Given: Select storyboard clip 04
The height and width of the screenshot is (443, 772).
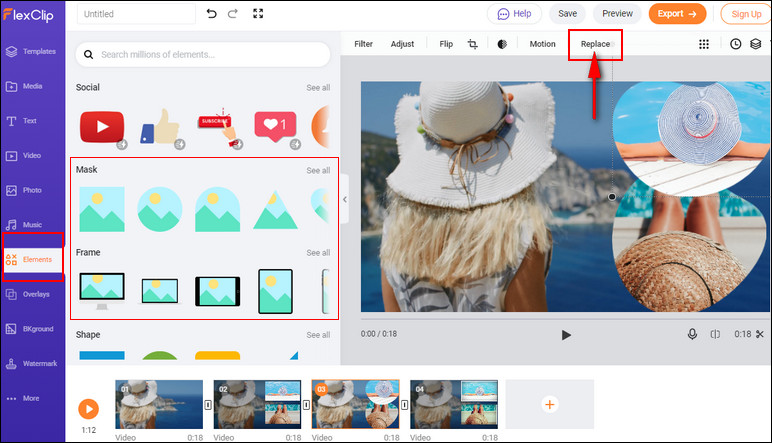Looking at the screenshot, I should click(x=454, y=404).
